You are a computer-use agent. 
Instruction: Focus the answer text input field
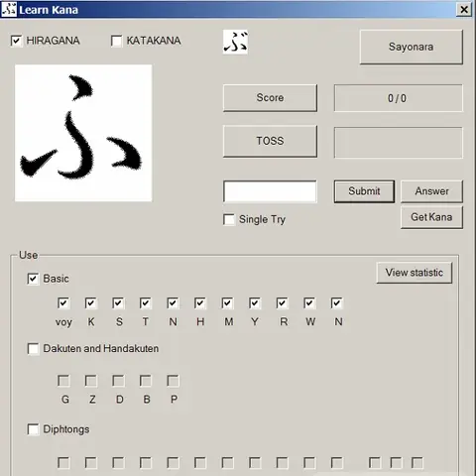[270, 191]
